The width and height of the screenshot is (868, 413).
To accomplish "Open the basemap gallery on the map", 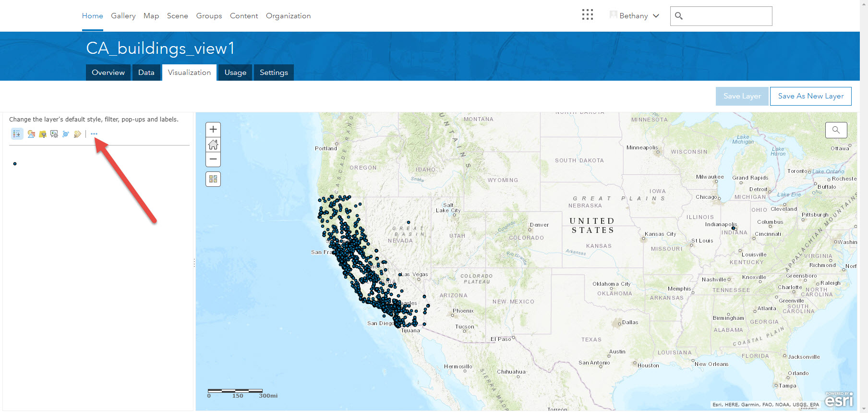I will click(213, 179).
